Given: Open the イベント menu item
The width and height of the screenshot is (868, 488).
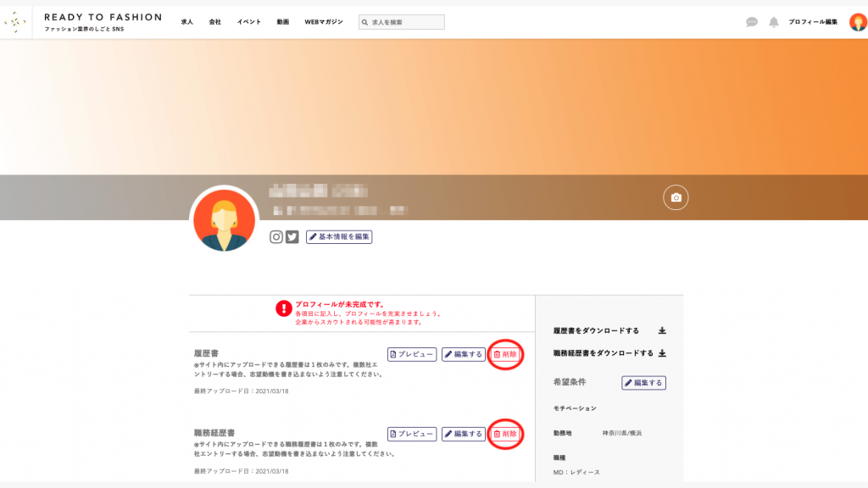Looking at the screenshot, I should pyautogui.click(x=249, y=22).
